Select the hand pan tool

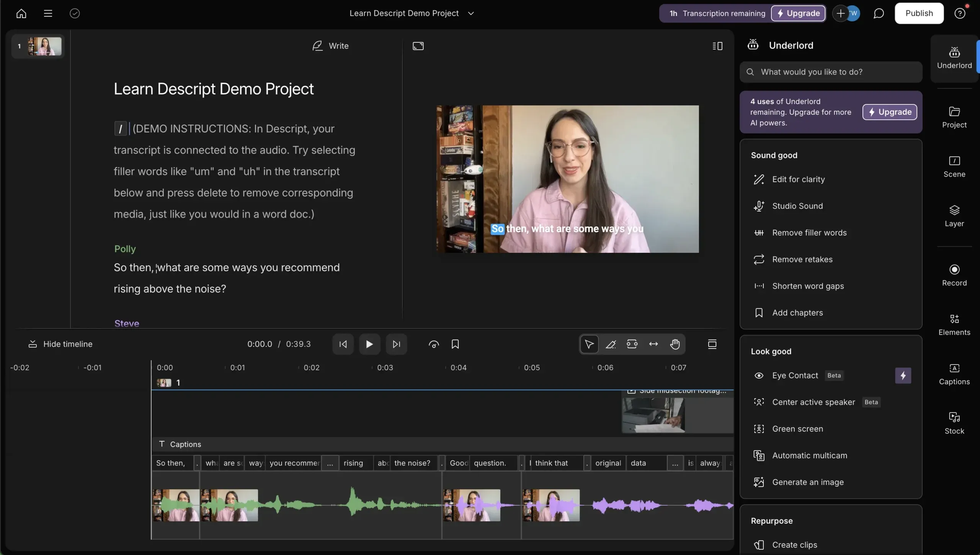[675, 344]
